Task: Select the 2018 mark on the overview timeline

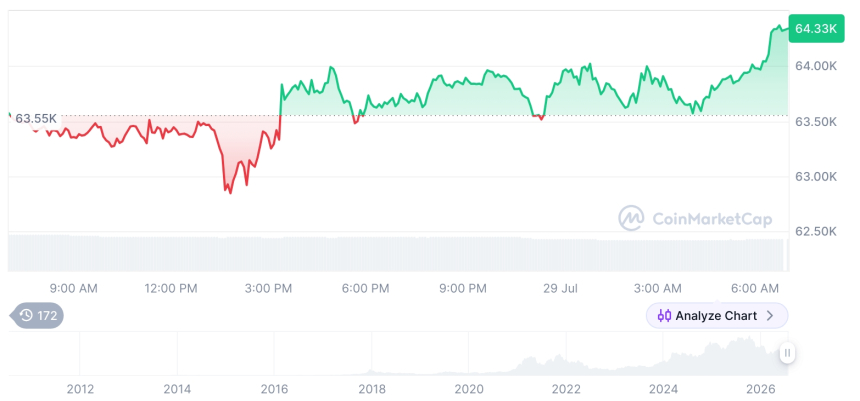Action: [x=372, y=389]
